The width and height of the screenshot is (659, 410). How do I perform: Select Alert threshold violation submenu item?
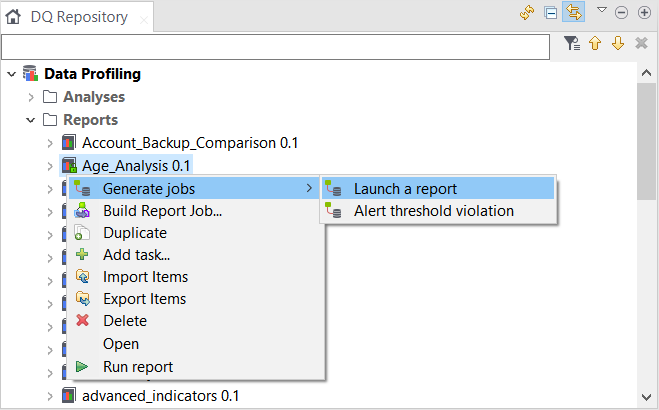tap(433, 211)
